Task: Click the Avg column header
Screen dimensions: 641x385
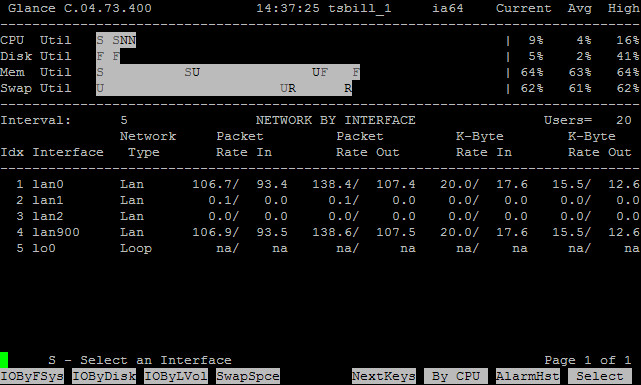Action: point(580,9)
